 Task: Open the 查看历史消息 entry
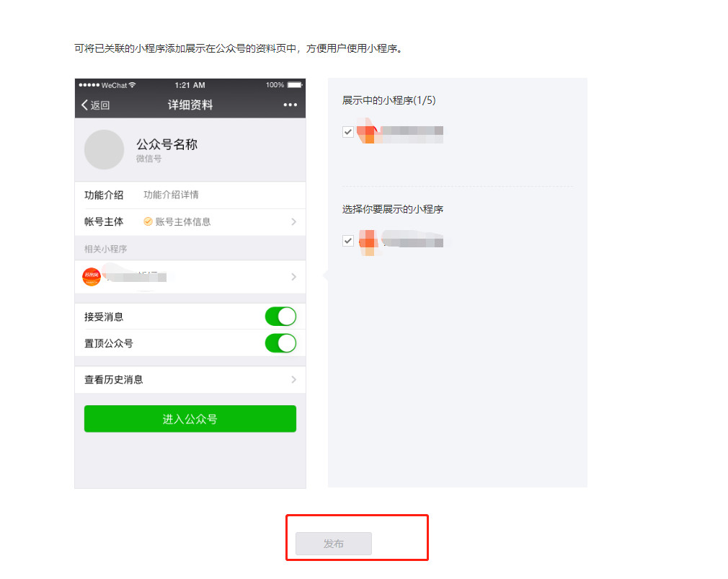pos(190,380)
